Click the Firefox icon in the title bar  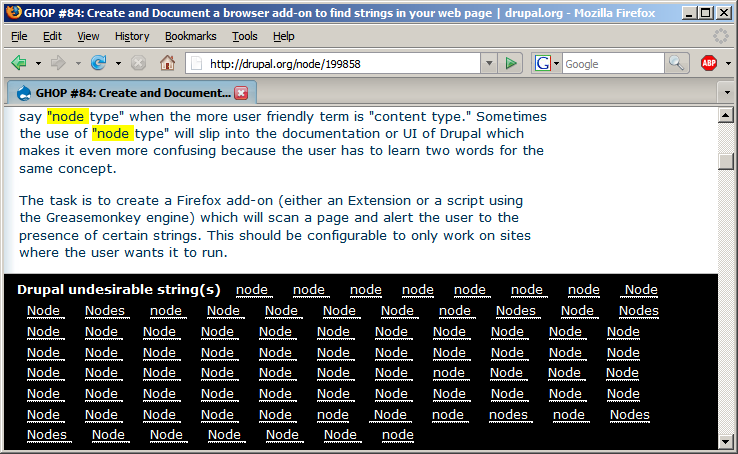[x=14, y=12]
